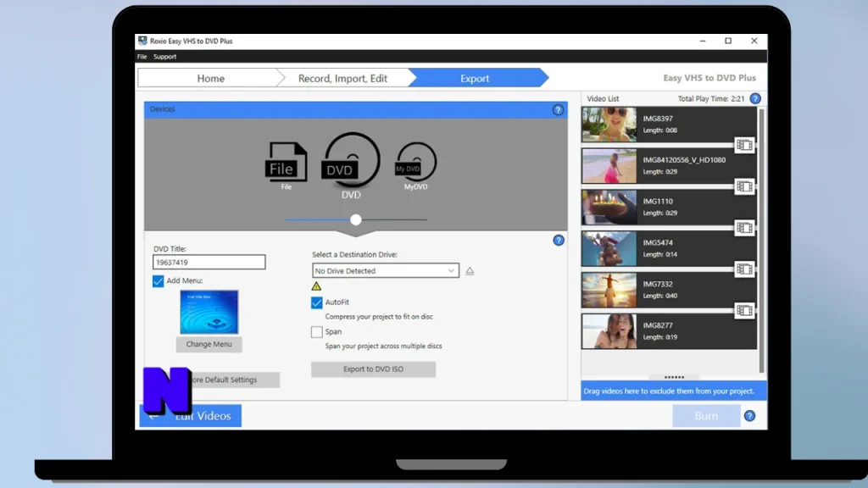Go back with Edit Videos button
The width and height of the screenshot is (868, 488).
(x=191, y=416)
